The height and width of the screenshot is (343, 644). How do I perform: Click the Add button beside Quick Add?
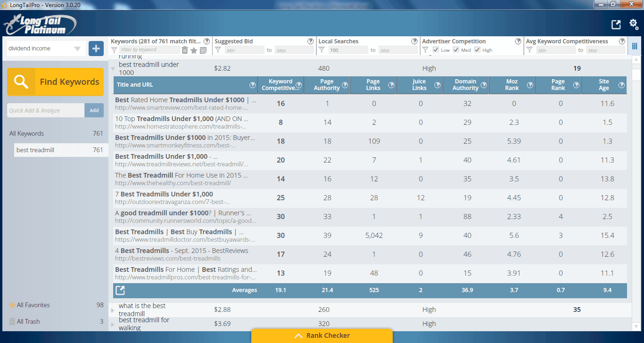click(x=94, y=110)
